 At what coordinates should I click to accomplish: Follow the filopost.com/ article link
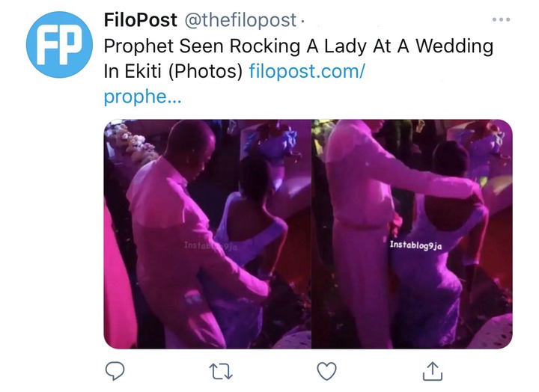coord(307,71)
